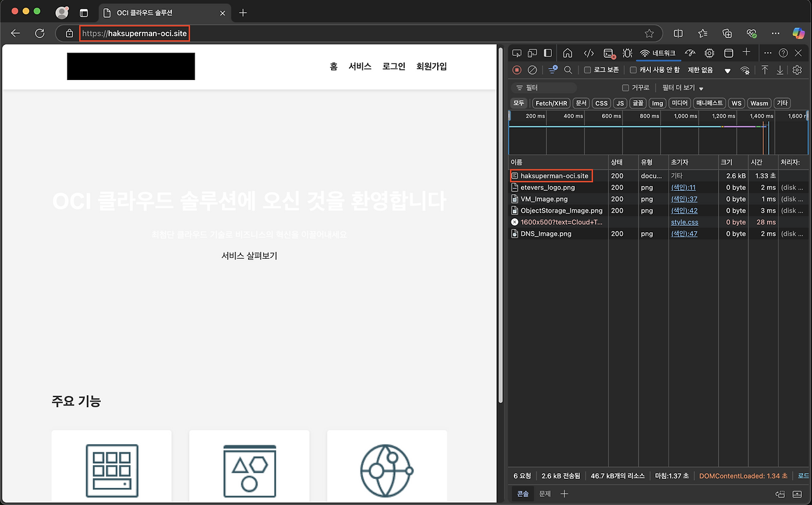Filter requests by Fetch/XHR

pyautogui.click(x=551, y=103)
